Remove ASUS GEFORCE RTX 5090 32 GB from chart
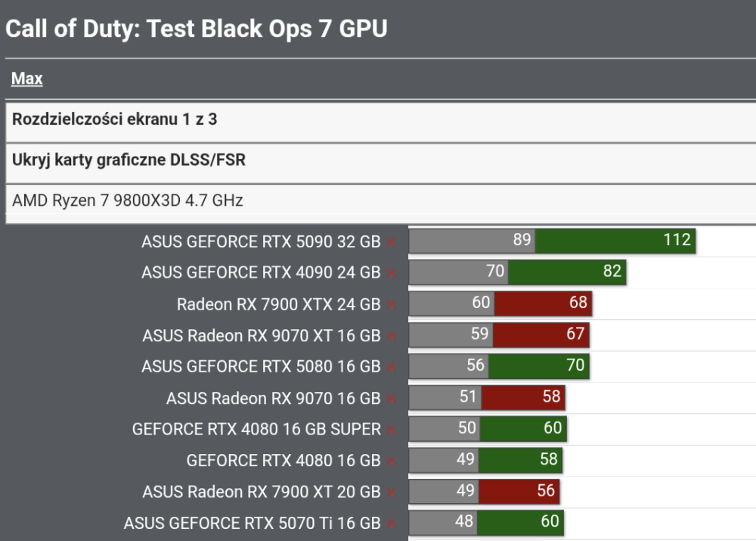The image size is (756, 541). click(391, 242)
